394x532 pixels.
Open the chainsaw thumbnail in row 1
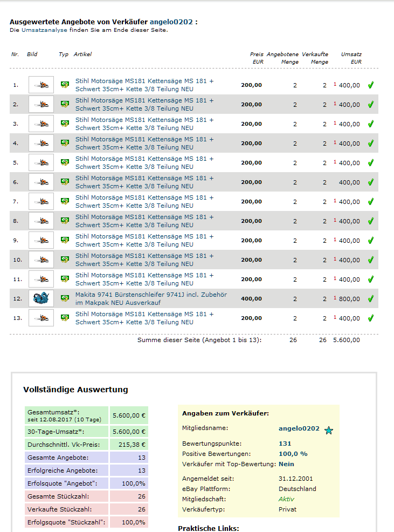pos(41,85)
